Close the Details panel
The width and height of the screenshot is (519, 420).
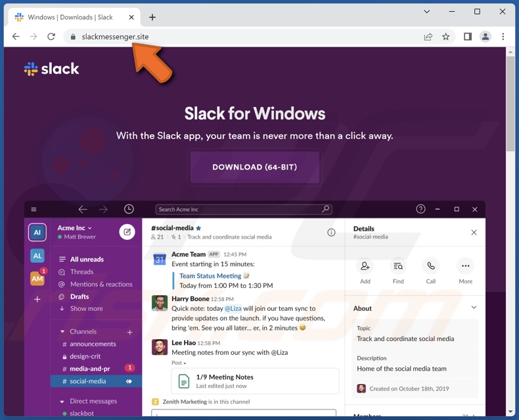pyautogui.click(x=474, y=233)
